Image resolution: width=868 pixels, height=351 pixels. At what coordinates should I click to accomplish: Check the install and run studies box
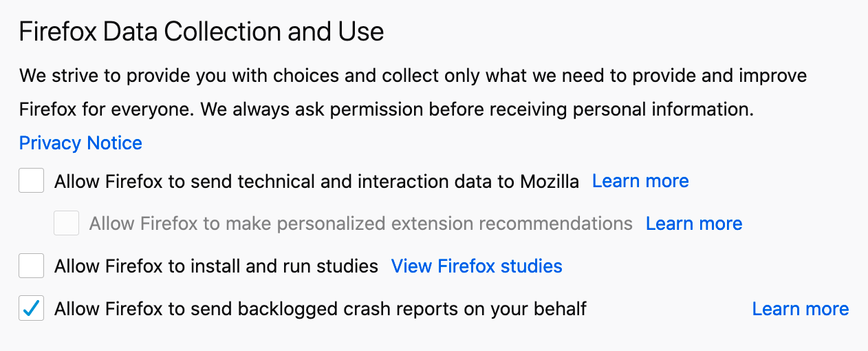point(32,266)
